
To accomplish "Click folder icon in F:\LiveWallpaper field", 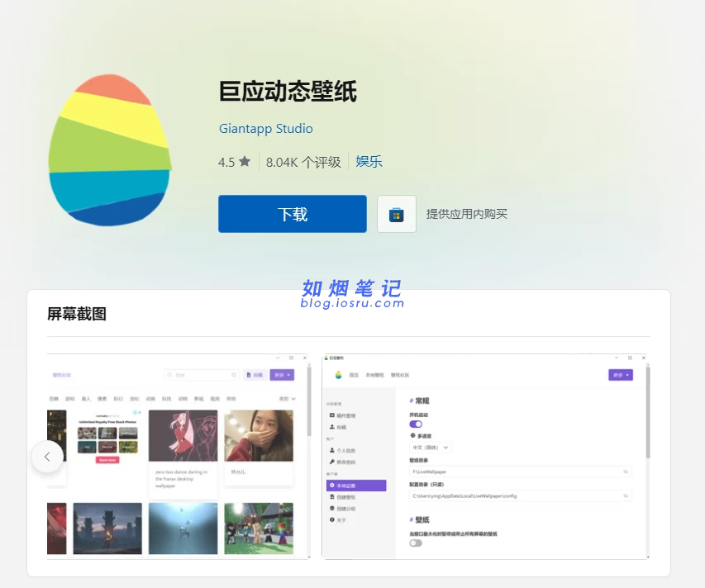I will [x=626, y=472].
